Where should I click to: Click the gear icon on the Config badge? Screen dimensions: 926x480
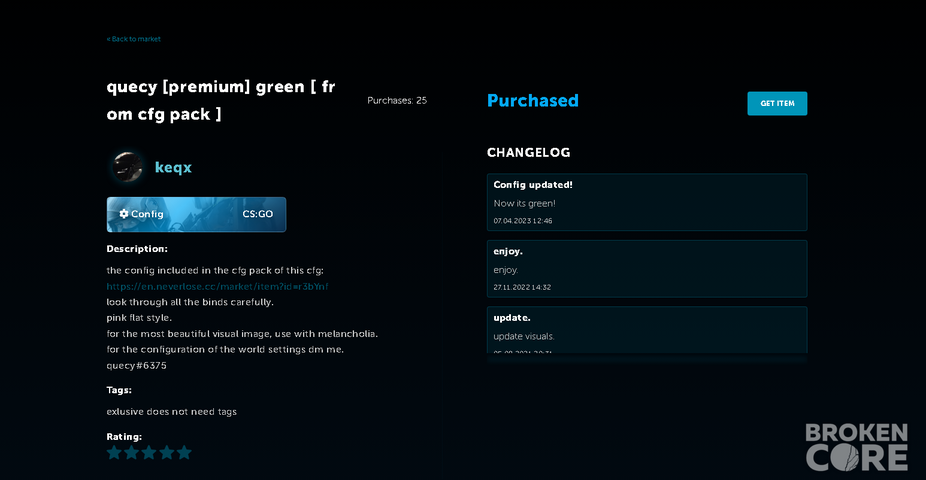124,214
